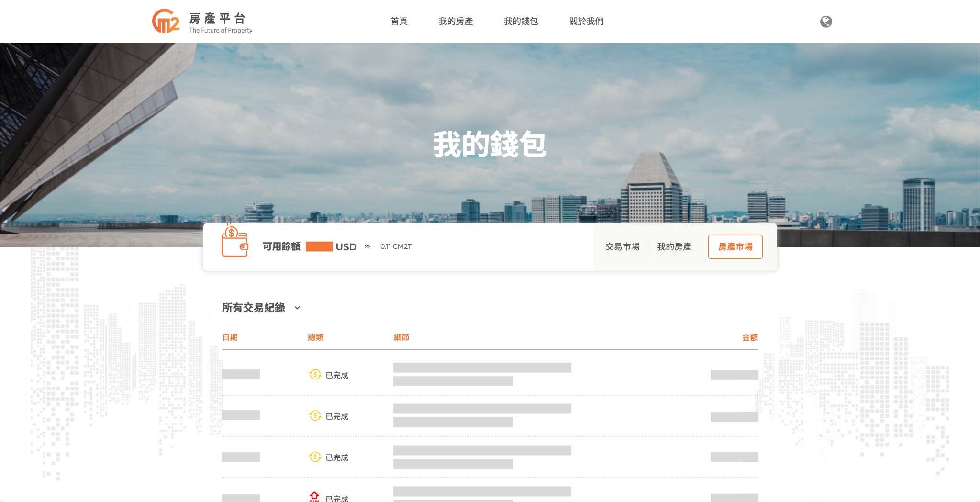980x502 pixels.
Task: Open the 關於我們 navigation item
Action: pyautogui.click(x=586, y=22)
